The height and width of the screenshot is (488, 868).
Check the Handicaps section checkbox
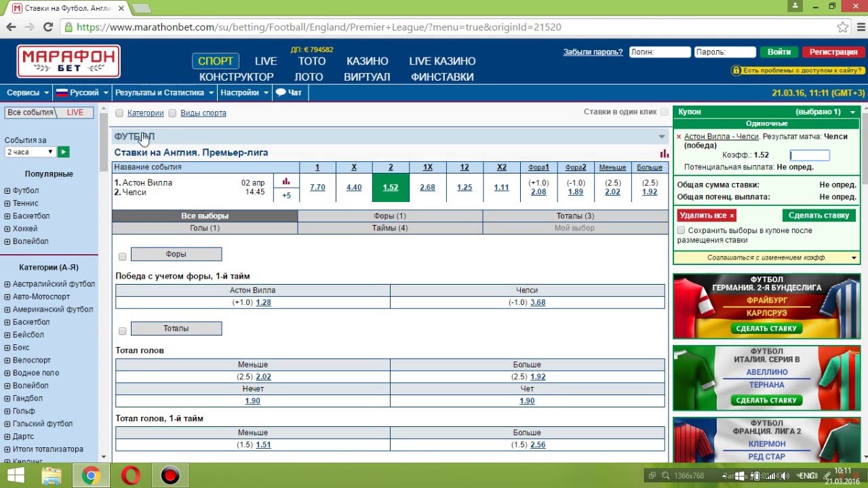point(123,256)
